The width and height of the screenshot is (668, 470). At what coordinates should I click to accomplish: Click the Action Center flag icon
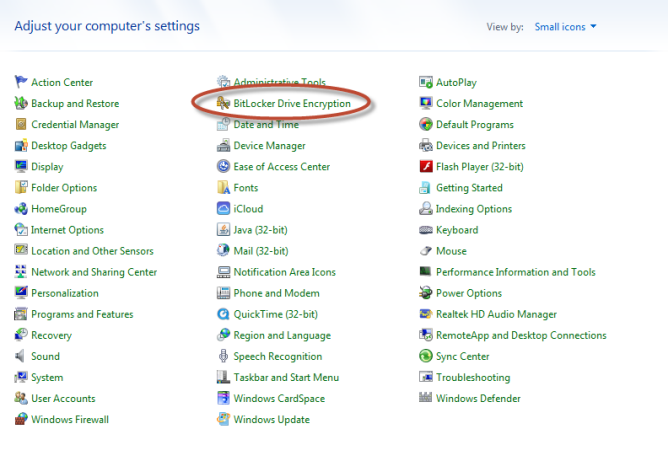(x=20, y=81)
